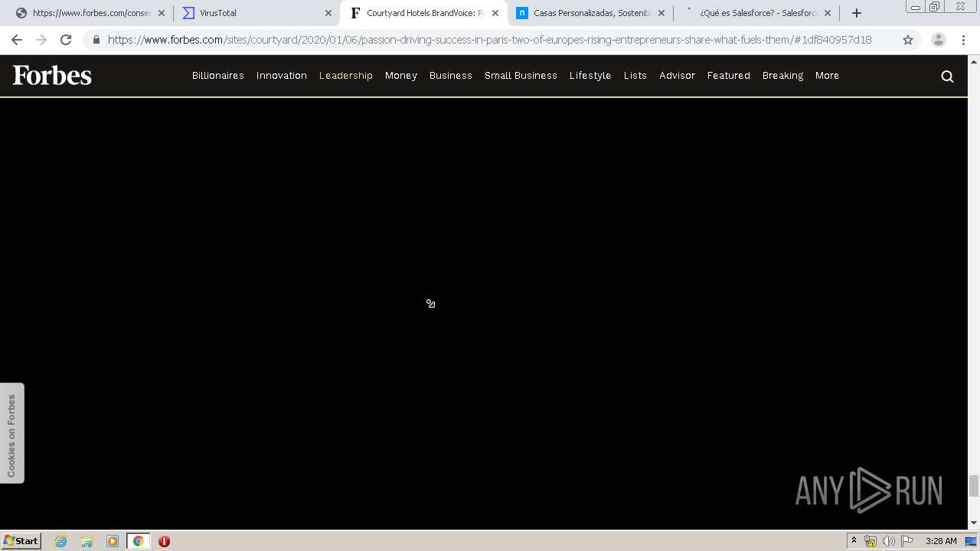
Task: Open the Breaking news section
Action: coord(782,75)
